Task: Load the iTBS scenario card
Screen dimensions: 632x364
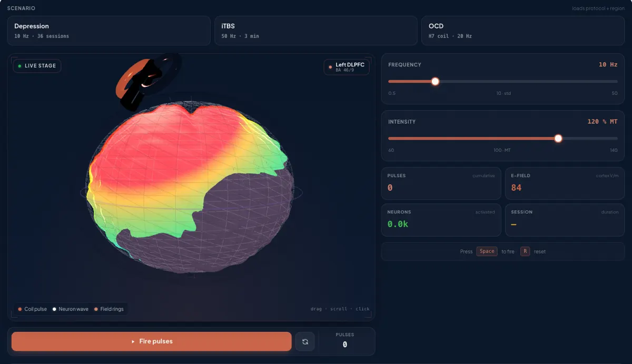Action: coord(316,31)
